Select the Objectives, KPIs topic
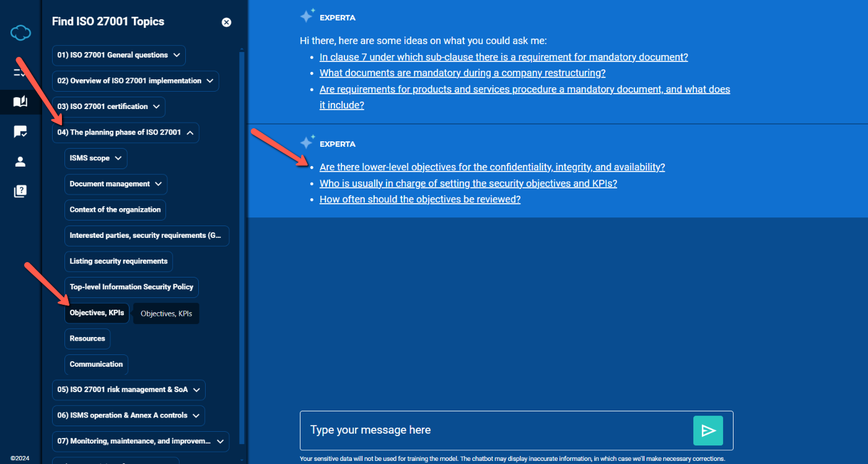Viewport: 868px width, 464px height. [x=96, y=313]
